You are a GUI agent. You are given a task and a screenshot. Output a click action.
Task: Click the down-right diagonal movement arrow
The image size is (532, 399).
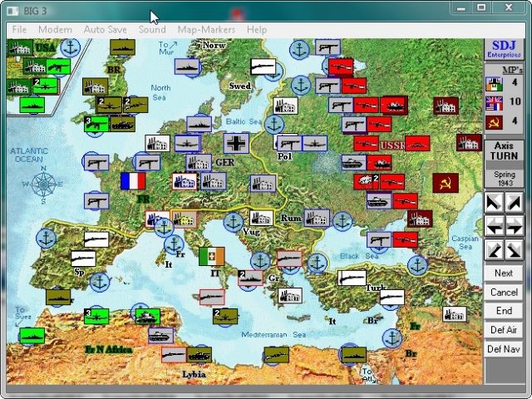pos(515,249)
